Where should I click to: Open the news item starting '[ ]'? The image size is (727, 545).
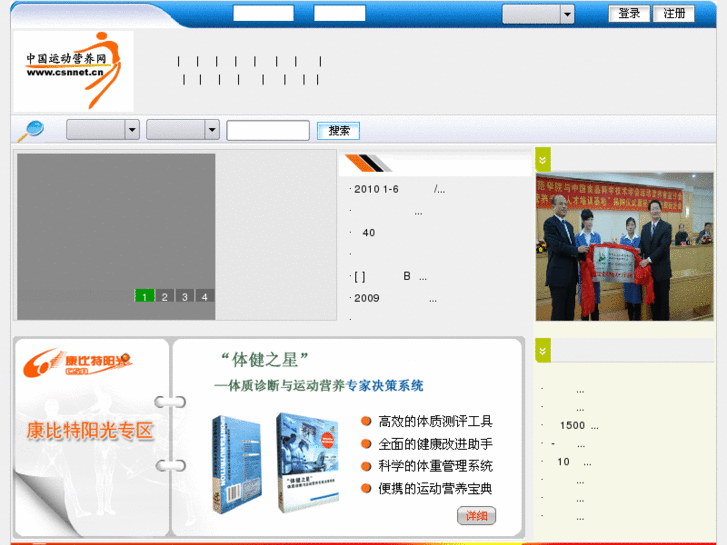tap(389, 276)
